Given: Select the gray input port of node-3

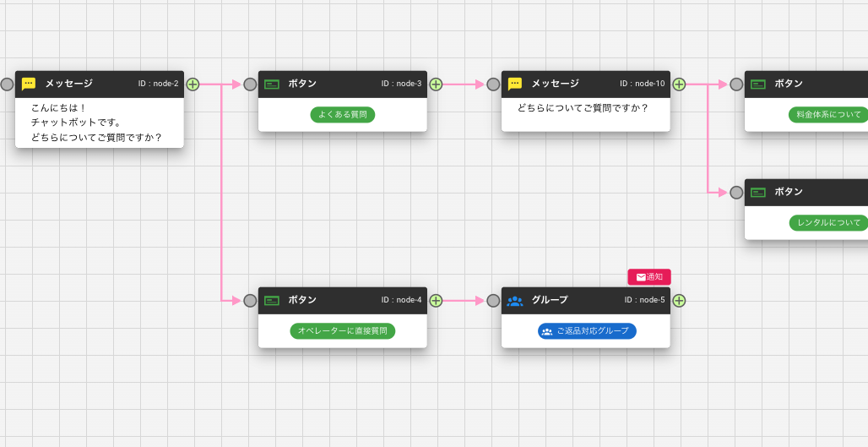Looking at the screenshot, I should tap(250, 84).
